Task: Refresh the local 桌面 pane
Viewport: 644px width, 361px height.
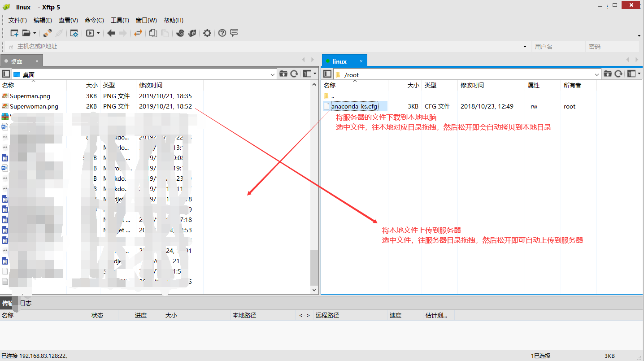Action: (x=294, y=74)
